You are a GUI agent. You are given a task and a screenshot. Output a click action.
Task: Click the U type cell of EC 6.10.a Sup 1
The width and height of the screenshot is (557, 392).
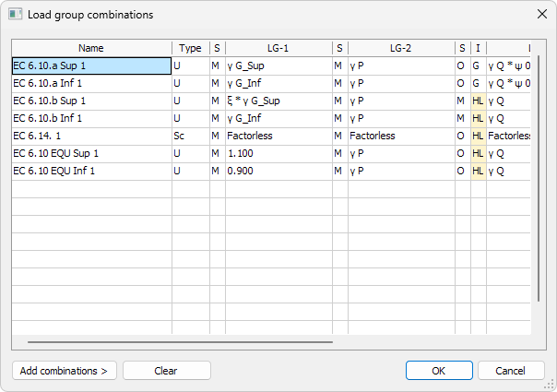pyautogui.click(x=191, y=65)
